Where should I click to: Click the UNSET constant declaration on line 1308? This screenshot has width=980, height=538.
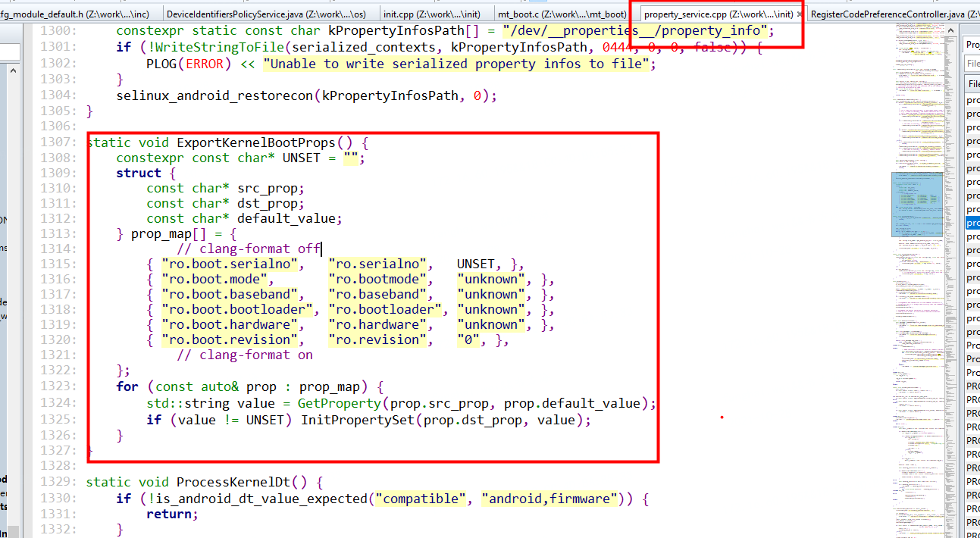241,158
